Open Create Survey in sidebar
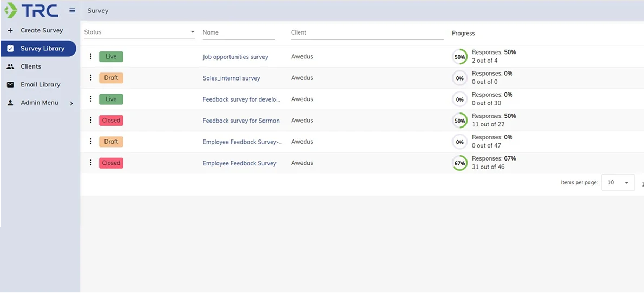 tap(38, 30)
